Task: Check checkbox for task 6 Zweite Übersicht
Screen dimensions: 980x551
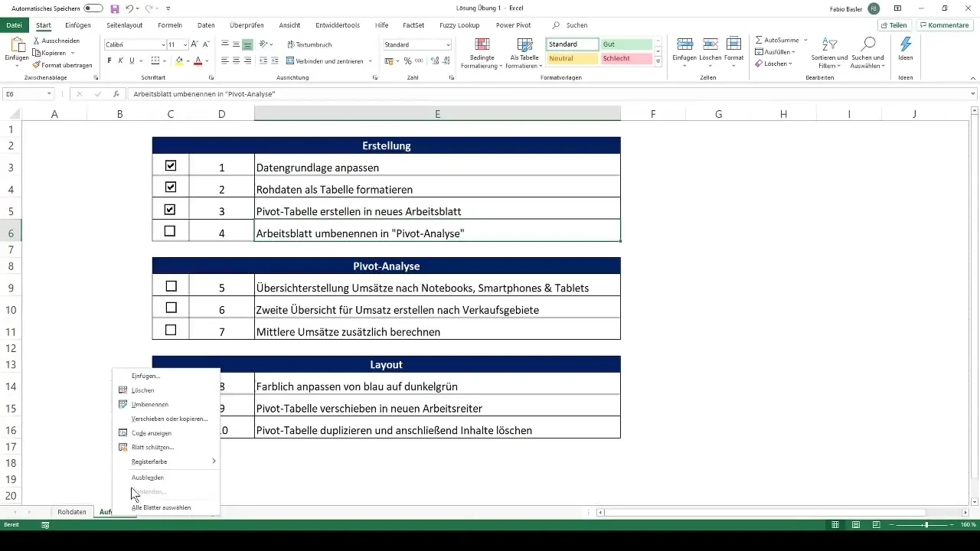Action: coord(171,308)
